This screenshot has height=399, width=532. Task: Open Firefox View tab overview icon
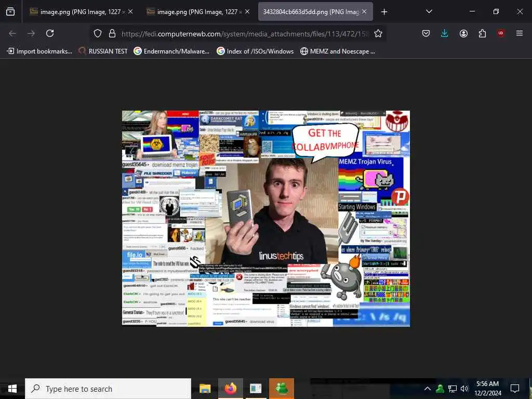[10, 11]
